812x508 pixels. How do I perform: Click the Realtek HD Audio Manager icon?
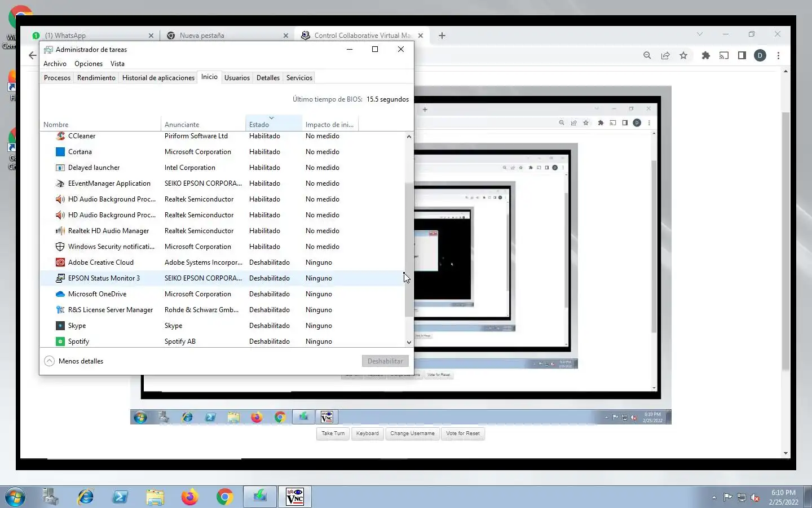tap(60, 231)
